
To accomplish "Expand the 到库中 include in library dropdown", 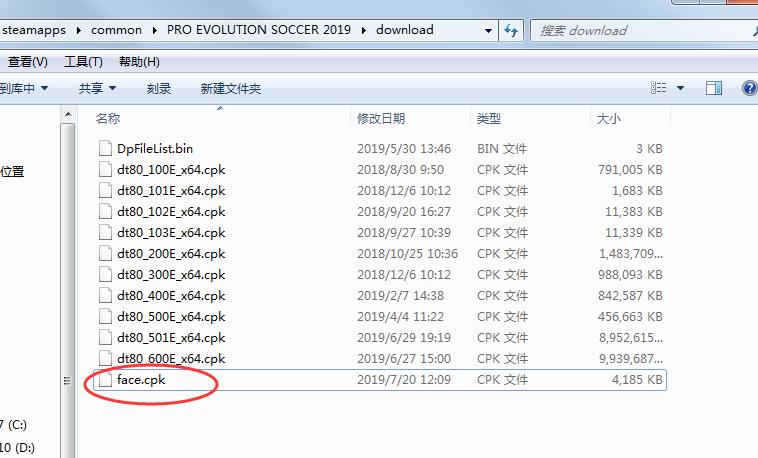I will pyautogui.click(x=44, y=89).
